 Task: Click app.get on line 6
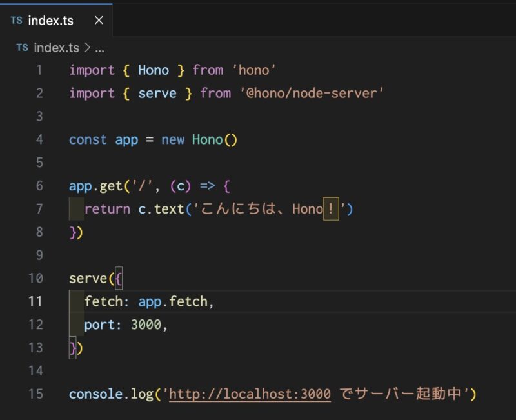point(95,186)
